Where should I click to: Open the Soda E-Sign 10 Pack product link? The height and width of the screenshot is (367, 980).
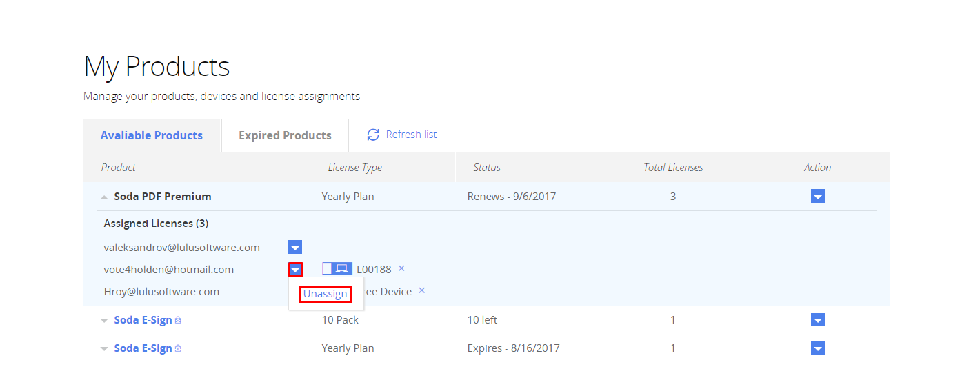143,320
